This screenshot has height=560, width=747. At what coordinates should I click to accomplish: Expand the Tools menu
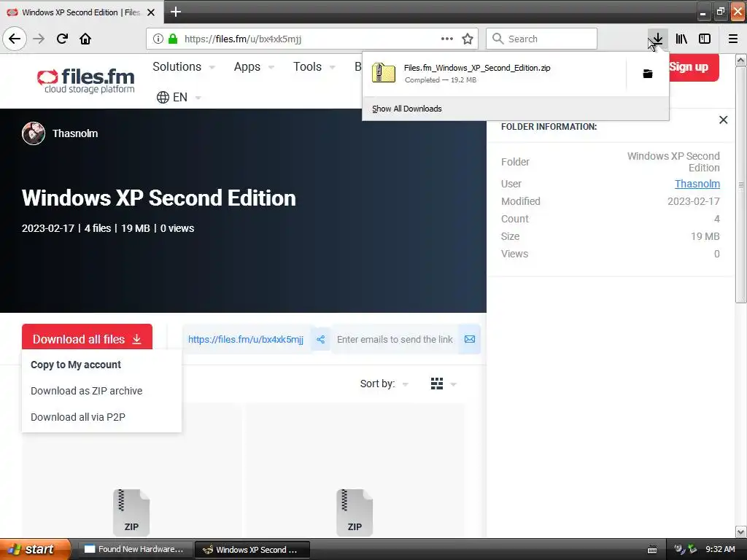[314, 66]
